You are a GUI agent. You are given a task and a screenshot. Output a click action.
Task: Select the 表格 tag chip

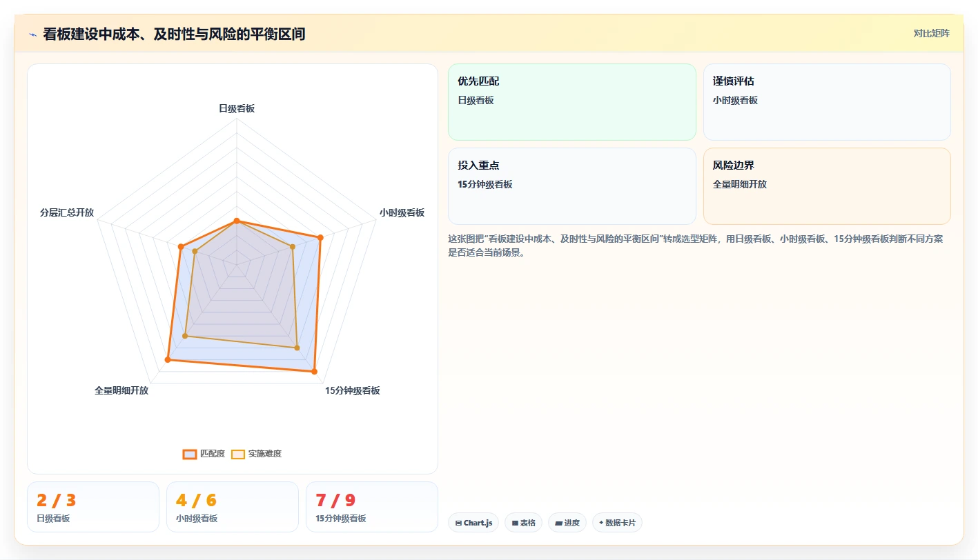click(x=524, y=523)
